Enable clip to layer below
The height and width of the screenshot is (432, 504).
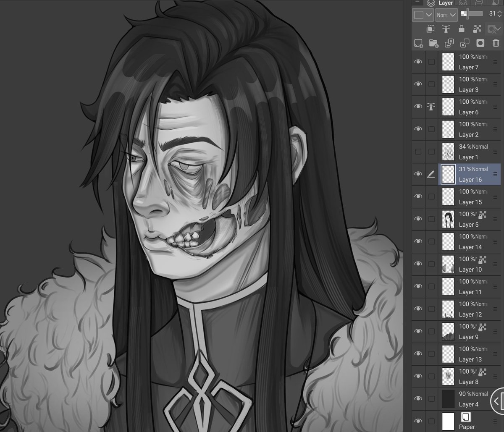click(430, 29)
